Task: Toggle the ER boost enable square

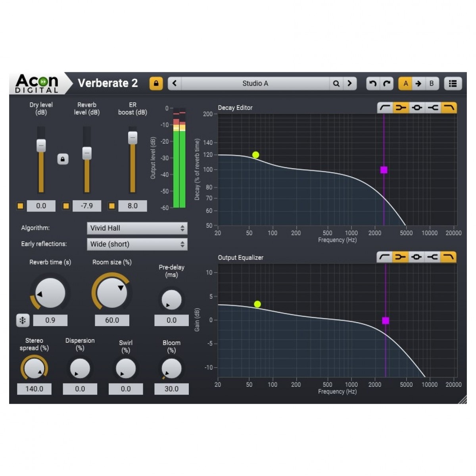Action: click(112, 206)
